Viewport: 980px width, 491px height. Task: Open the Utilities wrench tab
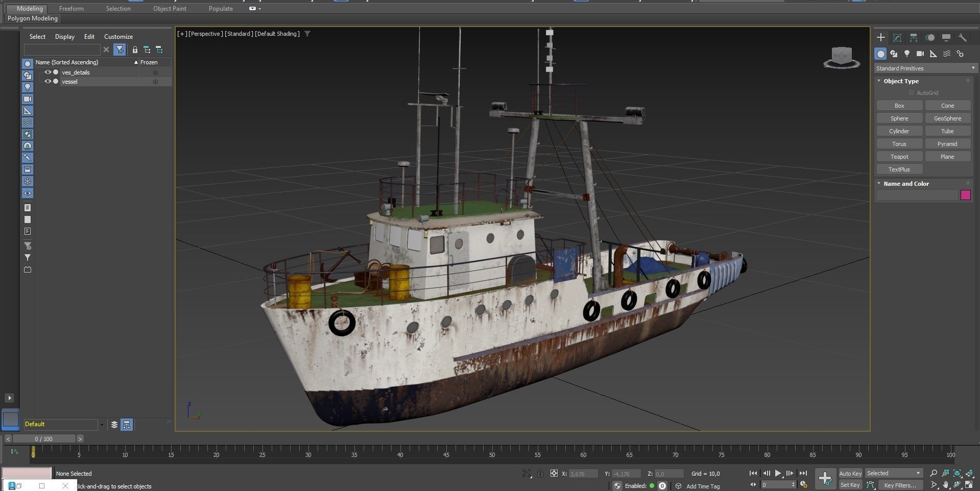(963, 38)
